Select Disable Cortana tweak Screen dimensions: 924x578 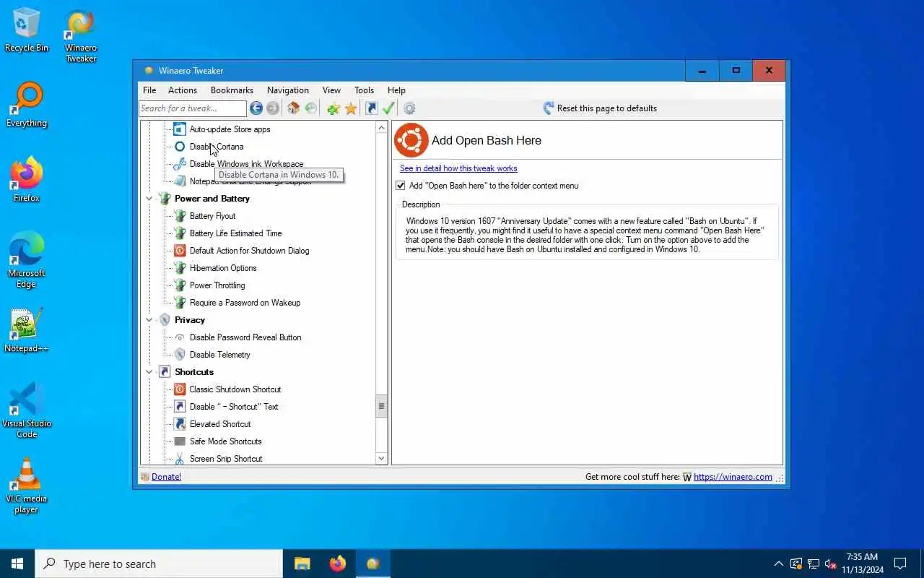(x=217, y=147)
